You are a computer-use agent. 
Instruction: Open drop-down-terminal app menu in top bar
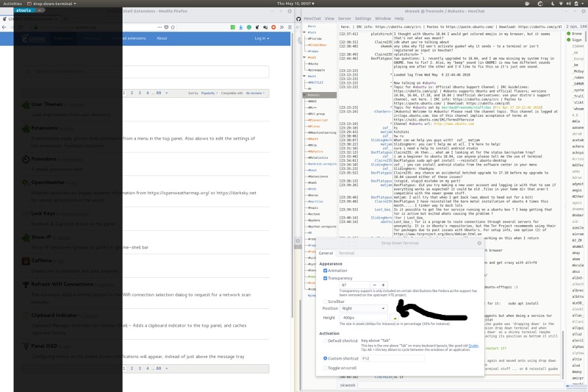(51, 4)
